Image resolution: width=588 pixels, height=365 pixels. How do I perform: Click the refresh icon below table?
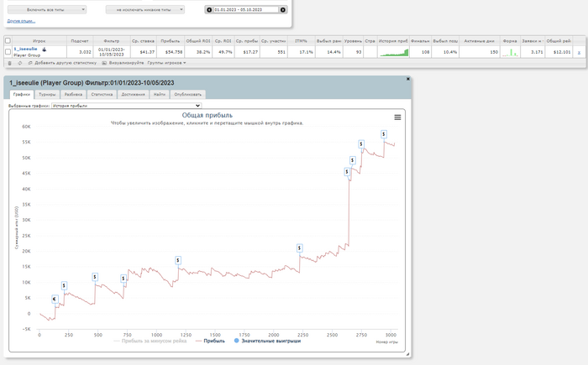pyautogui.click(x=20, y=63)
